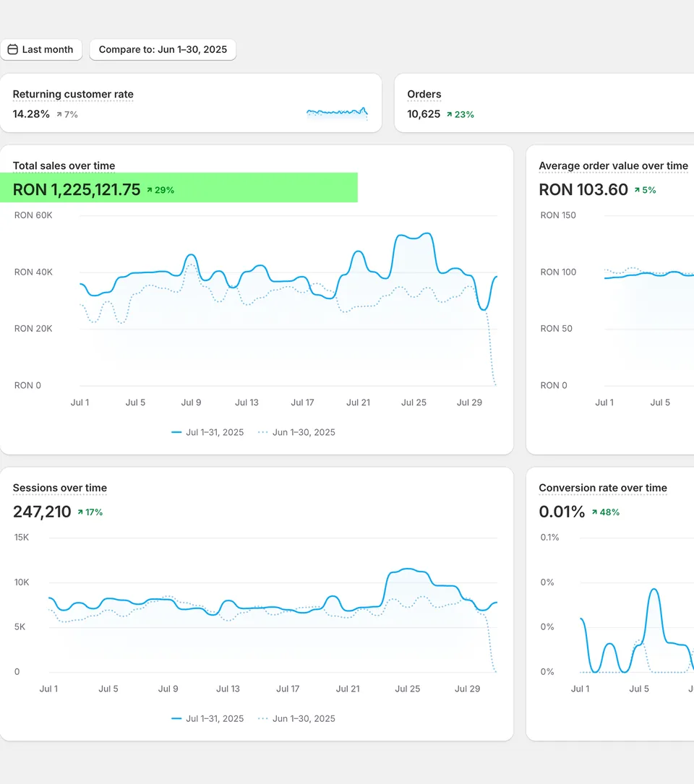Select the 10,625 orders value
This screenshot has height=784, width=694.
[x=424, y=114]
